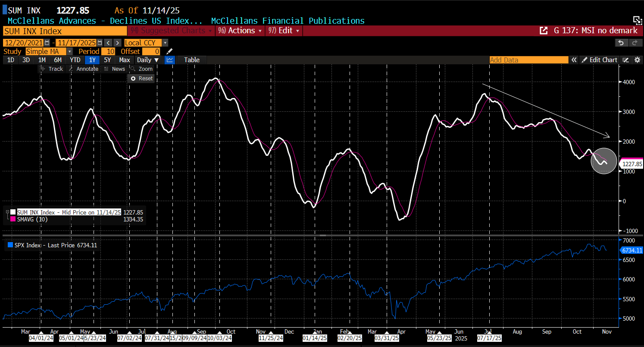This screenshot has width=644, height=347.
Task: Click the pencil icon next to Offset
Action: tap(169, 51)
